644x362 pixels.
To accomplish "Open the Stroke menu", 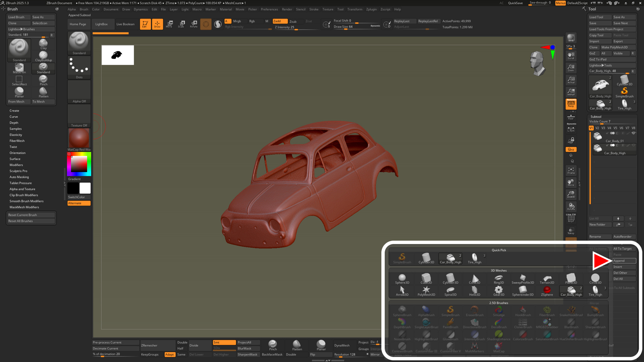I will pyautogui.click(x=314, y=9).
